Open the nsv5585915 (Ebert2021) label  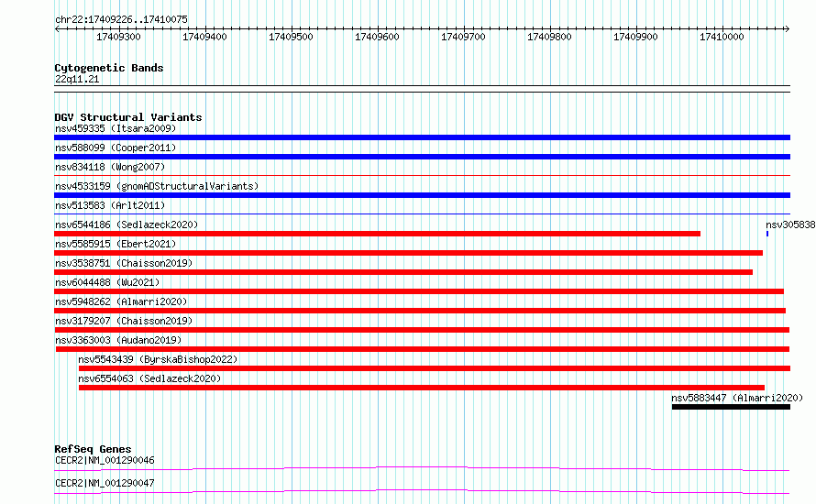pos(116,244)
